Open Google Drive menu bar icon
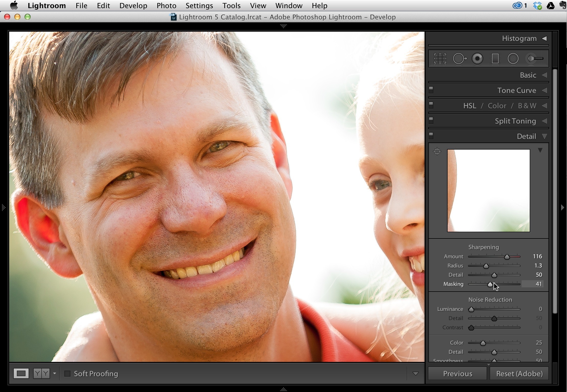 tap(550, 5)
